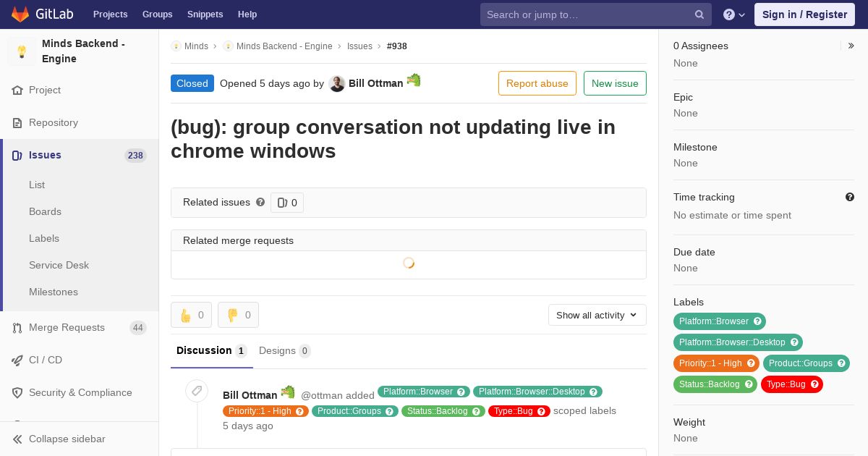Image resolution: width=868 pixels, height=456 pixels.
Task: Click the Issues icon in sidebar
Action: 17,156
